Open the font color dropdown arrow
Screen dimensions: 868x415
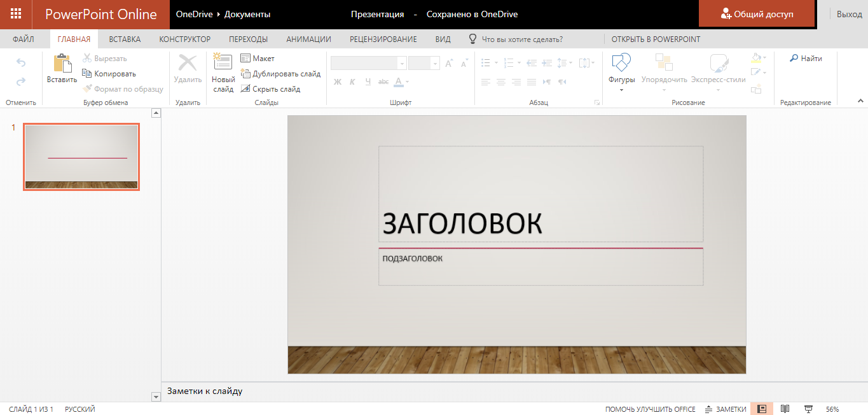tap(406, 81)
